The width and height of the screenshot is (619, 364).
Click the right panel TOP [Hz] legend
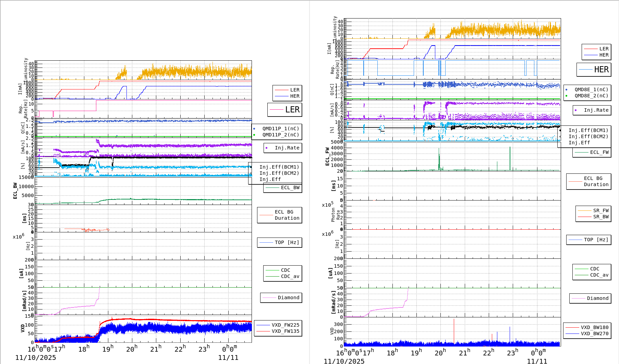588,240
